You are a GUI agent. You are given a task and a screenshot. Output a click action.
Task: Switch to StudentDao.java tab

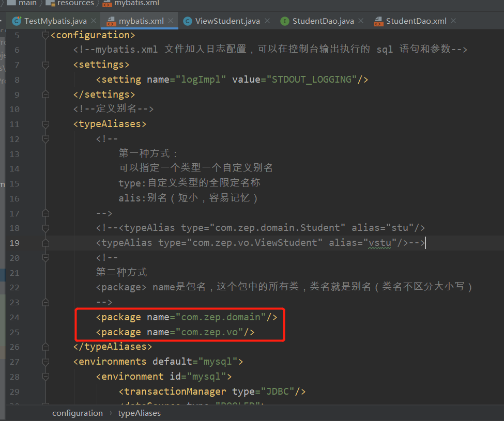click(323, 21)
